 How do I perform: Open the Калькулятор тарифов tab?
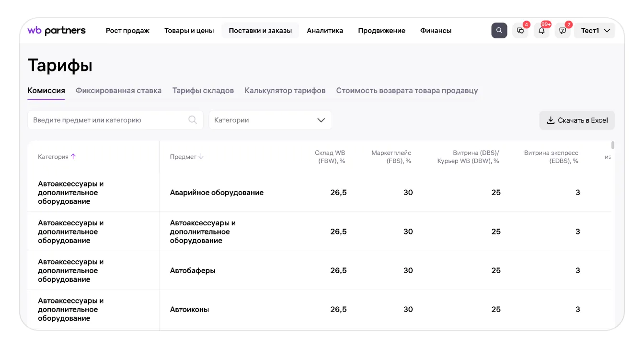[x=285, y=91]
